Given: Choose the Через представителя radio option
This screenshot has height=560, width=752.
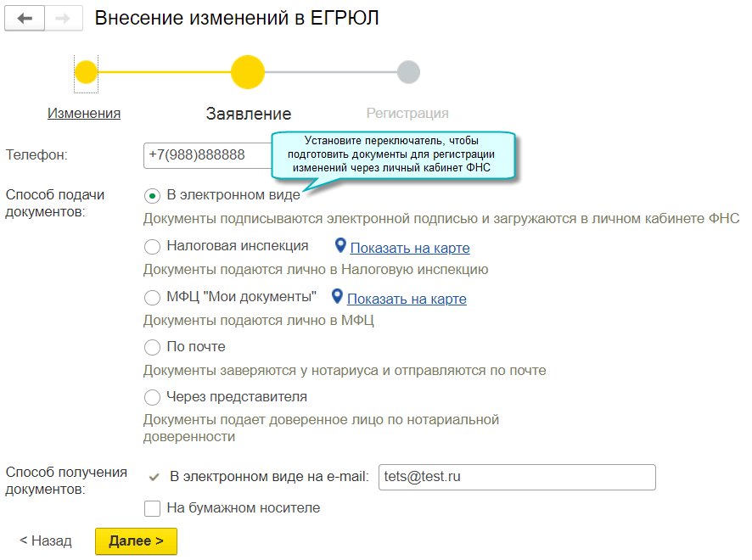Looking at the screenshot, I should tap(153, 397).
